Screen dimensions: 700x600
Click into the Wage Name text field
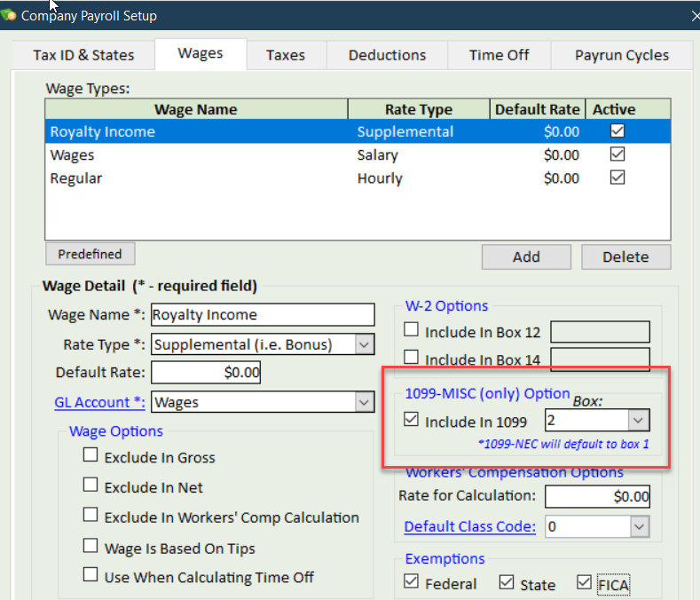[263, 314]
